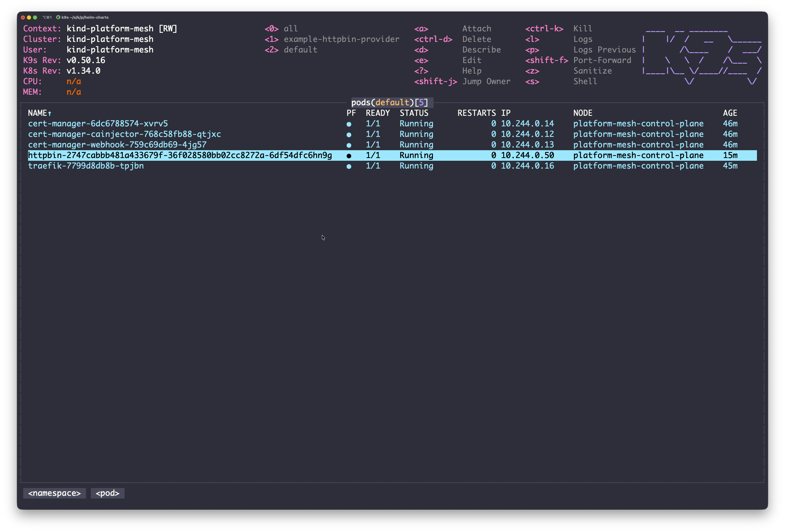Click the <pod> breadcrumb at the bottom
Viewport: 785px width, 532px height.
pyautogui.click(x=107, y=493)
